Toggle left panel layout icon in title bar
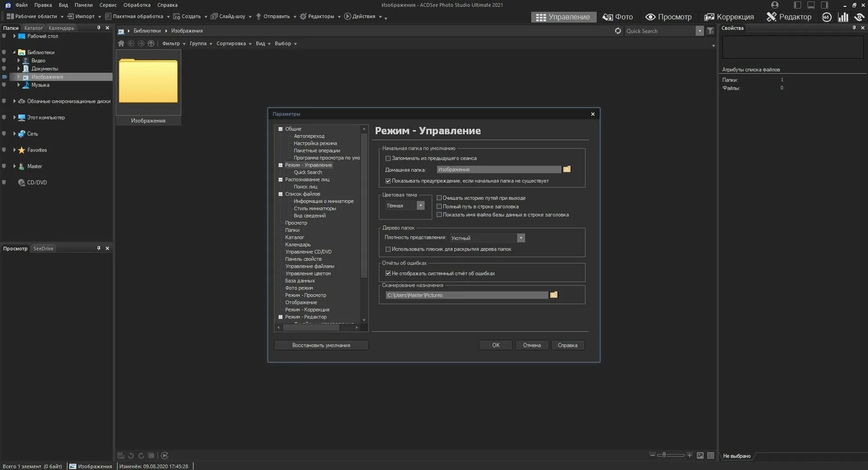868x470 pixels. (797, 5)
